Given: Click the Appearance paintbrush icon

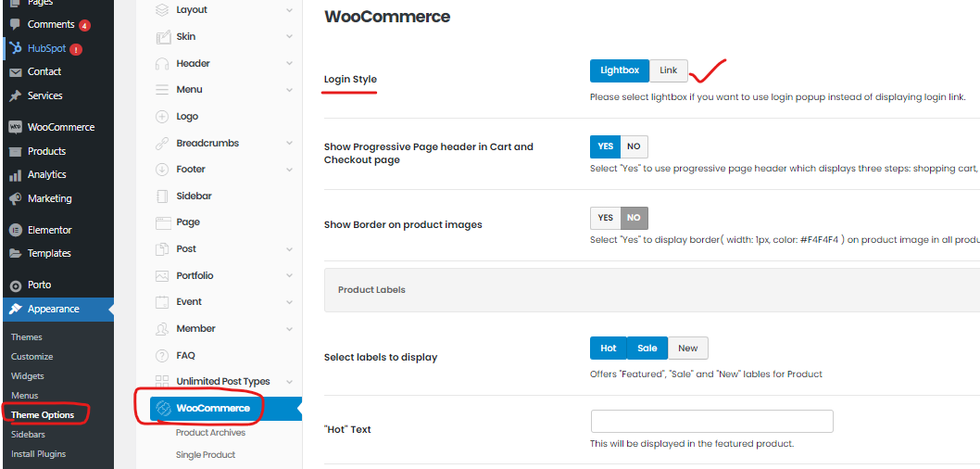Looking at the screenshot, I should [16, 309].
